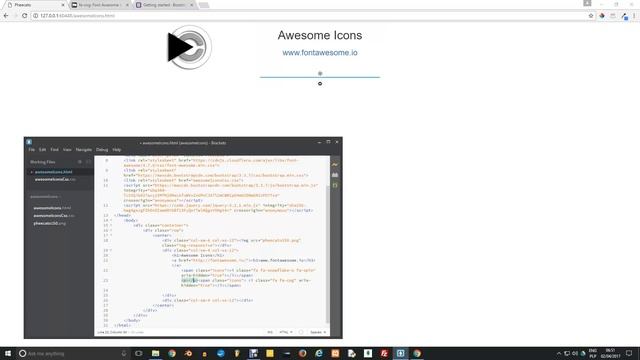Bookmark this page with the star icon
This screenshot has width=640, height=360.
click(591, 16)
